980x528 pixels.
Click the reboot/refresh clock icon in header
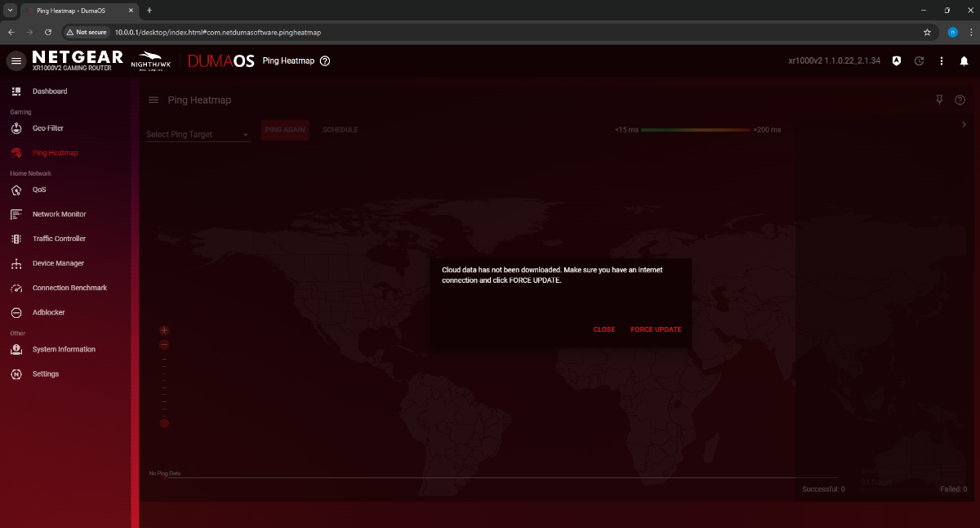pyautogui.click(x=919, y=61)
